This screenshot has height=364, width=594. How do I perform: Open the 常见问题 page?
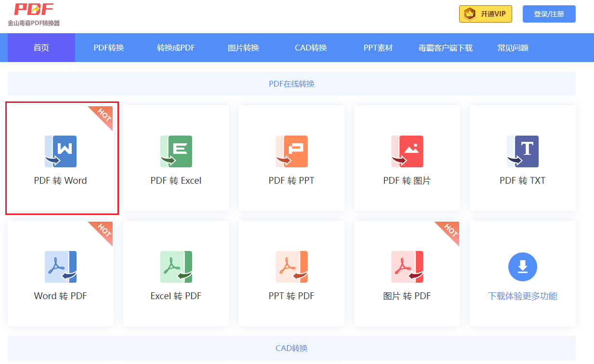(x=512, y=47)
